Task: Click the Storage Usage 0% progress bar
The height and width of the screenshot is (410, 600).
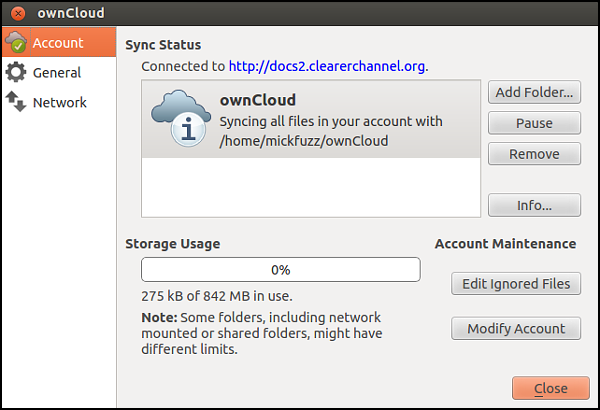Action: click(280, 270)
